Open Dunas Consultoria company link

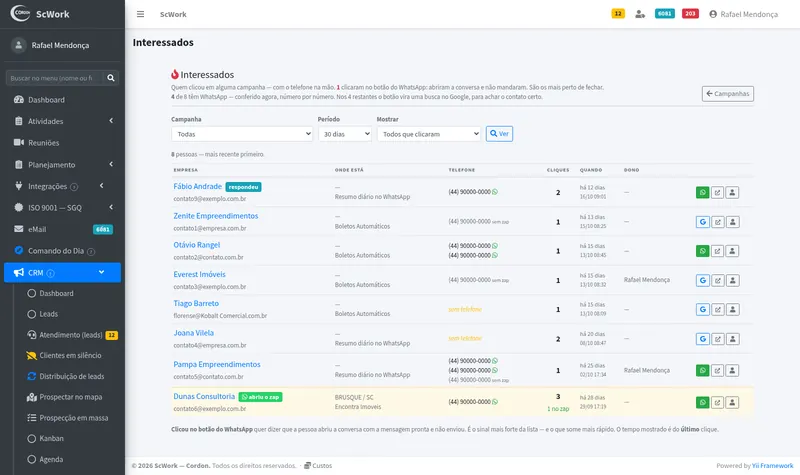pos(204,396)
